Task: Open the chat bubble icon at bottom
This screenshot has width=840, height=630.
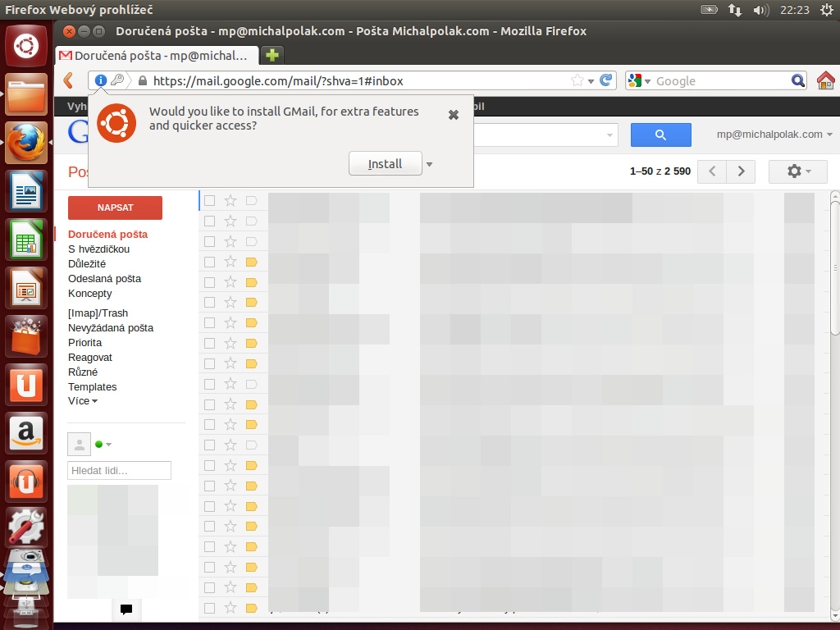Action: tap(126, 609)
